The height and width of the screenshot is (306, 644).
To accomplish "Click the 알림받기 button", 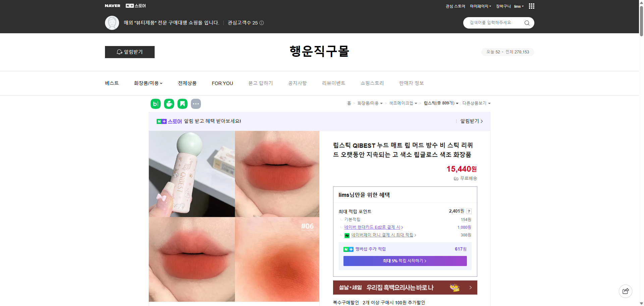I will click(x=129, y=52).
